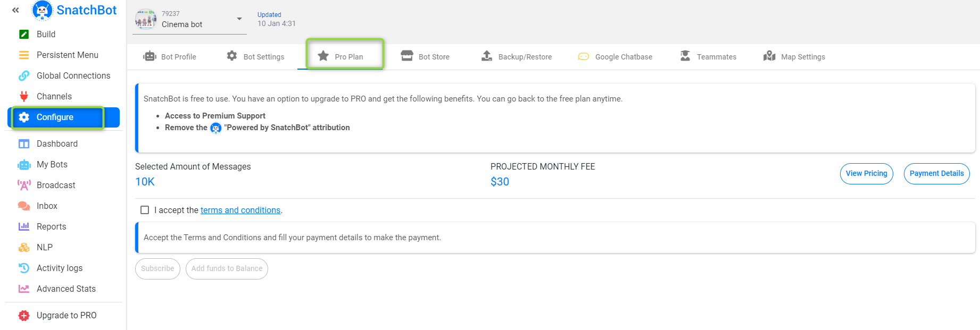Go to the Bot Store tab
Image resolution: width=980 pixels, height=330 pixels.
(x=425, y=57)
